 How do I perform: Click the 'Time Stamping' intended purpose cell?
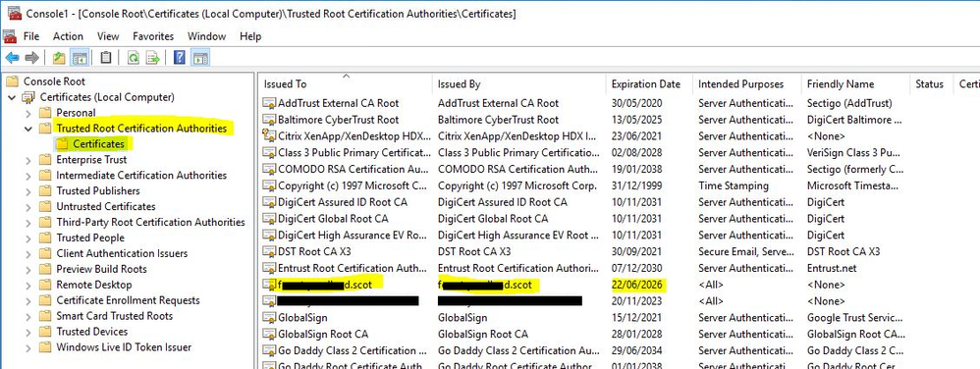pos(734,185)
